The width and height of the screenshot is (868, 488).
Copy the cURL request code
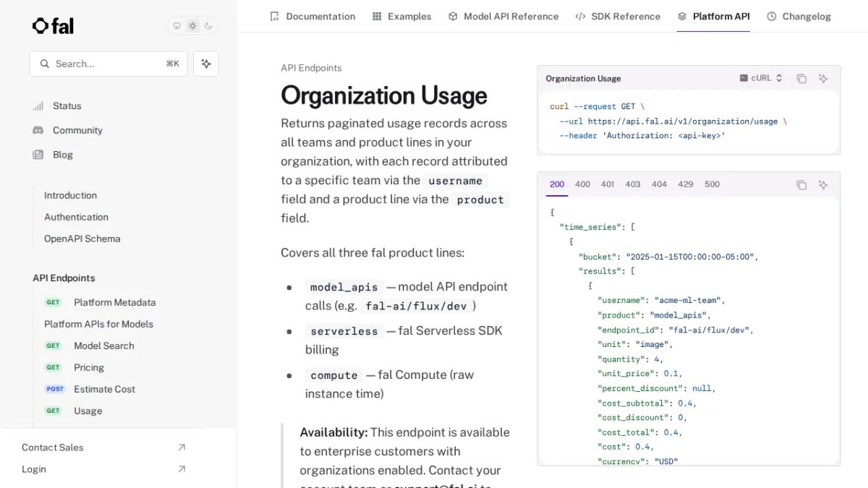[x=801, y=79]
